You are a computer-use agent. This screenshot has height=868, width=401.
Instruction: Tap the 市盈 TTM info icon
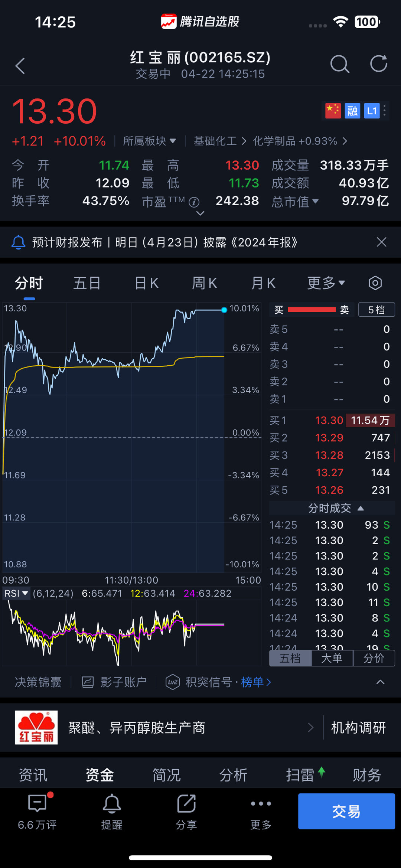click(194, 202)
